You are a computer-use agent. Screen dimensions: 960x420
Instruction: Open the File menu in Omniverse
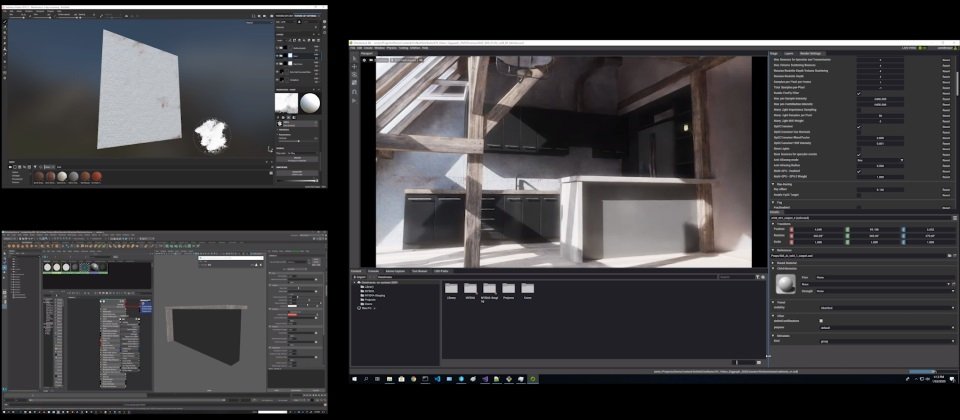coord(352,48)
